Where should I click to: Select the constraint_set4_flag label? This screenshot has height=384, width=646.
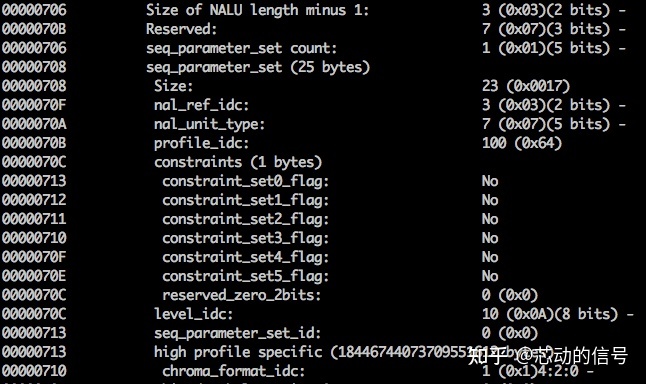(246, 257)
